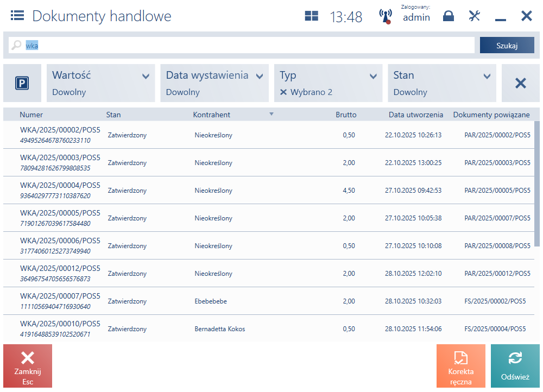
Task: Click the Dokumenty handlowe title
Action: [x=102, y=16]
